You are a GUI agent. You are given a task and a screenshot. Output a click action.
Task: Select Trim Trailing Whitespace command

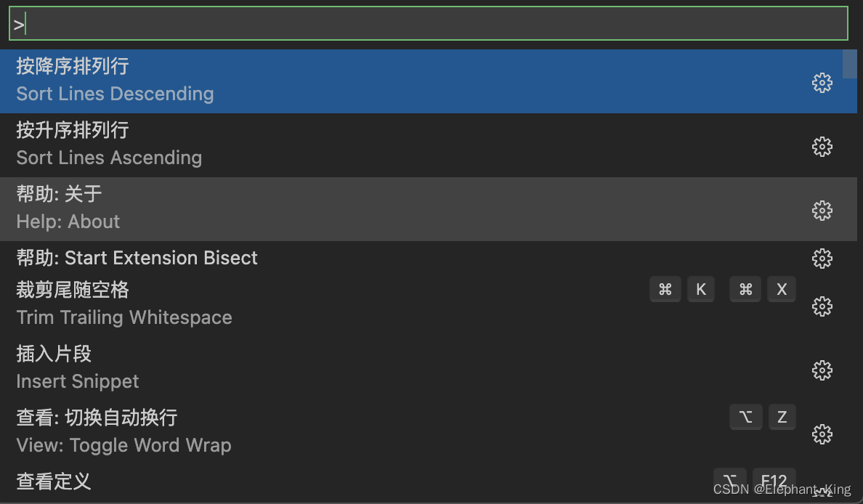pyautogui.click(x=291, y=305)
